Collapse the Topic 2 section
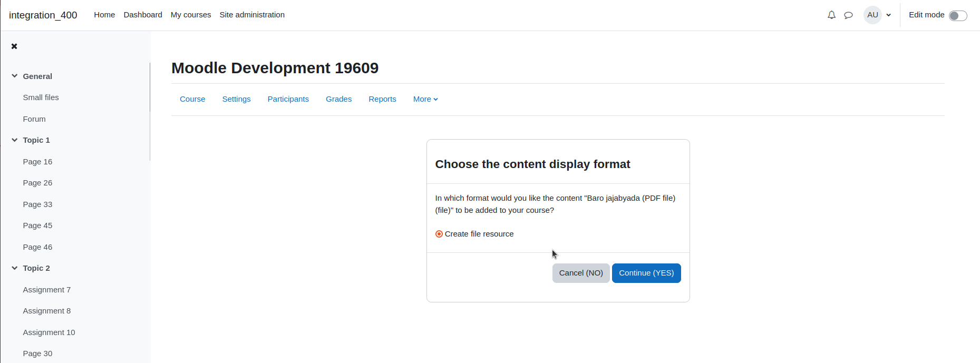The width and height of the screenshot is (980, 363). 14,268
